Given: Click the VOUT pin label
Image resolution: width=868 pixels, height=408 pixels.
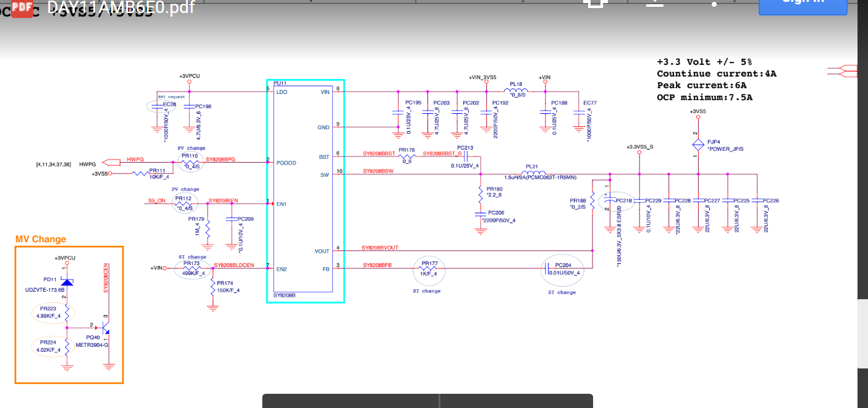Looking at the screenshot, I should click(x=322, y=251).
